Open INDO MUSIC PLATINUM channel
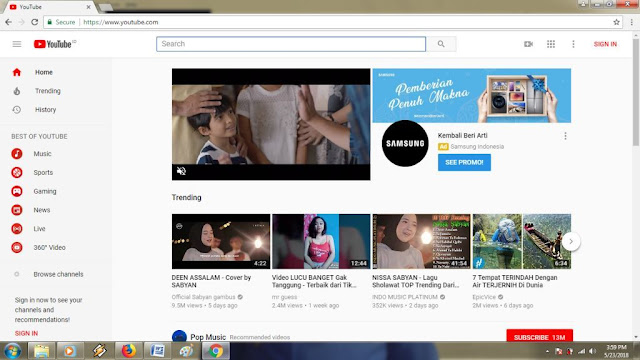Viewport: 640px width, 360px height. click(405, 297)
